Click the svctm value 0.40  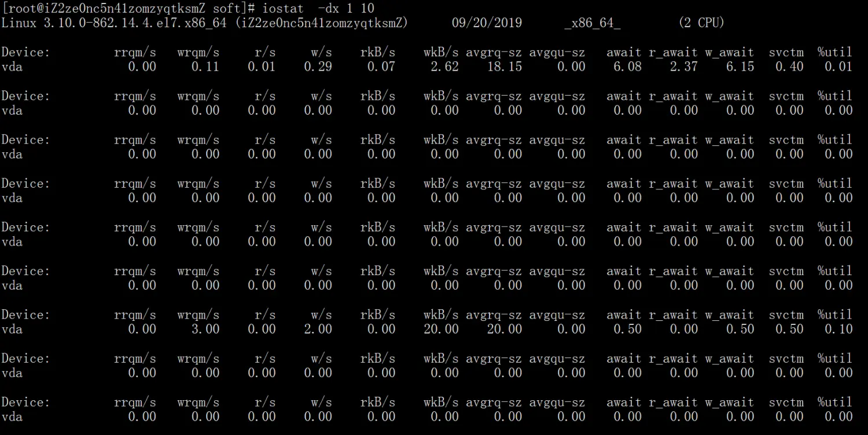tap(789, 67)
